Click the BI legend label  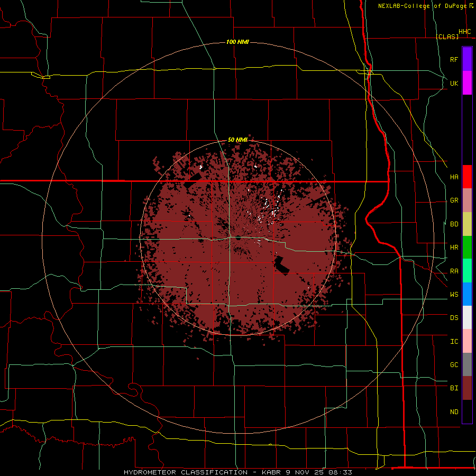454,388
